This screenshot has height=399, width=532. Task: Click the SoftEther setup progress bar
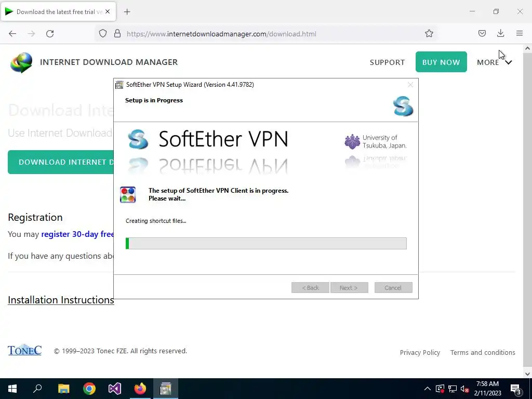coord(266,243)
